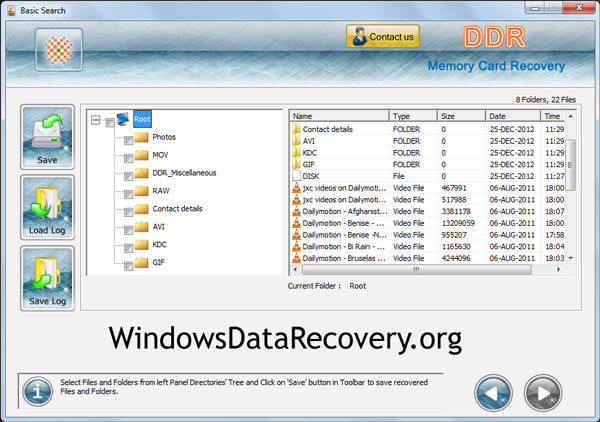The width and height of the screenshot is (600, 422).
Task: Open the MOV folder in tree
Action: pos(160,155)
